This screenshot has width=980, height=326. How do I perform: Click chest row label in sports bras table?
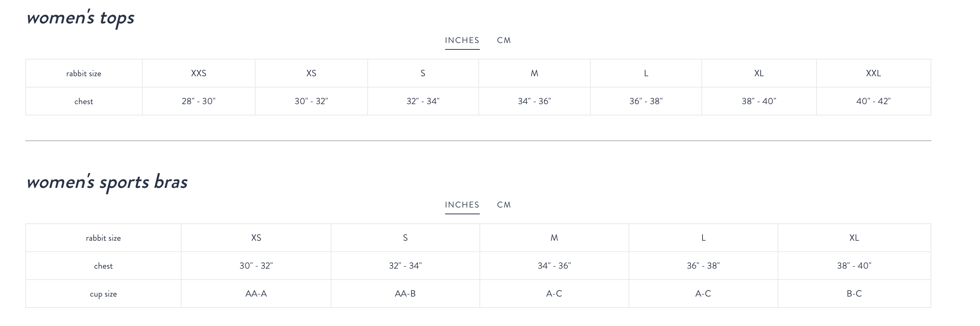click(103, 266)
